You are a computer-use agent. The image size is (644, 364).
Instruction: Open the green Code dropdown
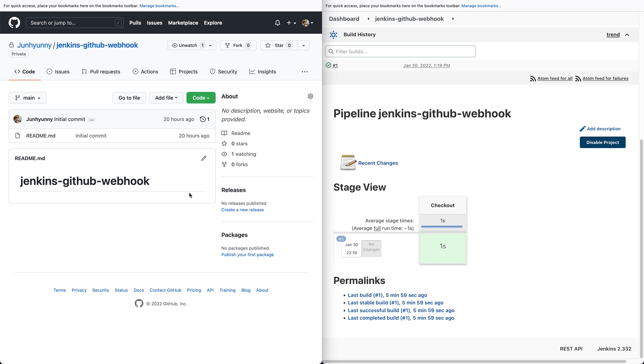pyautogui.click(x=201, y=98)
